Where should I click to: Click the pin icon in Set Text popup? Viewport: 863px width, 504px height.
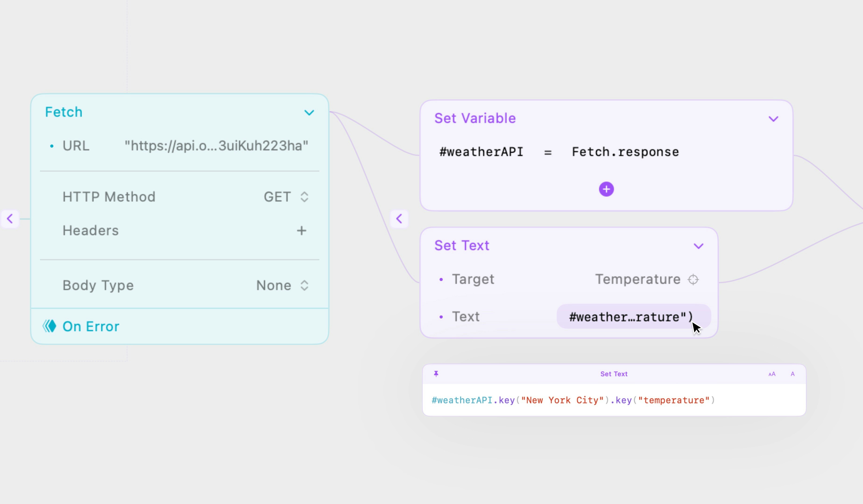pos(436,374)
